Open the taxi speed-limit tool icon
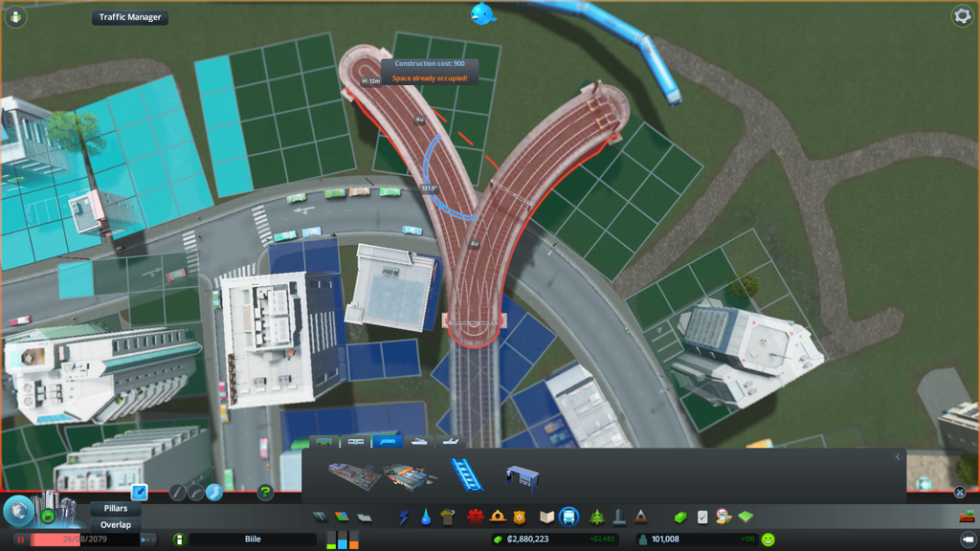 [724, 517]
